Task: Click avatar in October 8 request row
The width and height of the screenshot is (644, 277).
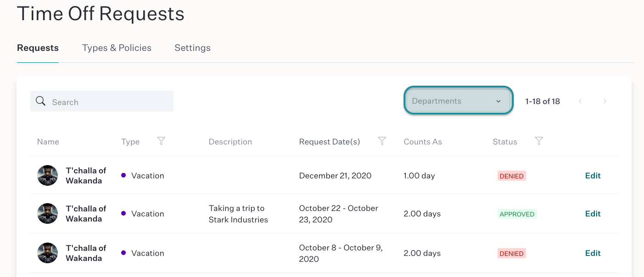Action: coord(47,253)
